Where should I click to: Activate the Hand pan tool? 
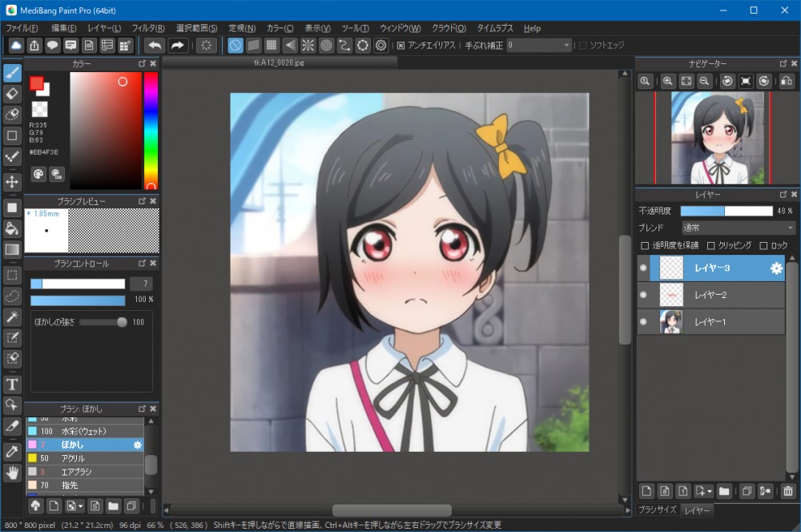pos(12,474)
